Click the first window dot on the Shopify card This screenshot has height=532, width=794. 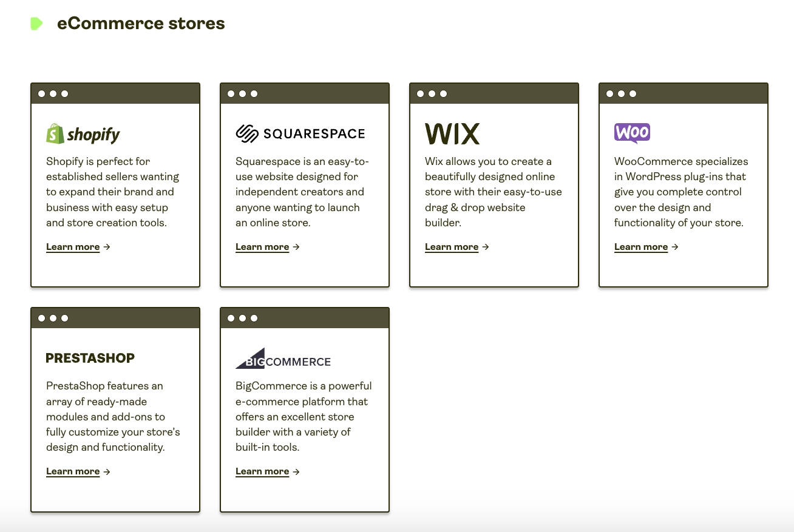coord(42,93)
